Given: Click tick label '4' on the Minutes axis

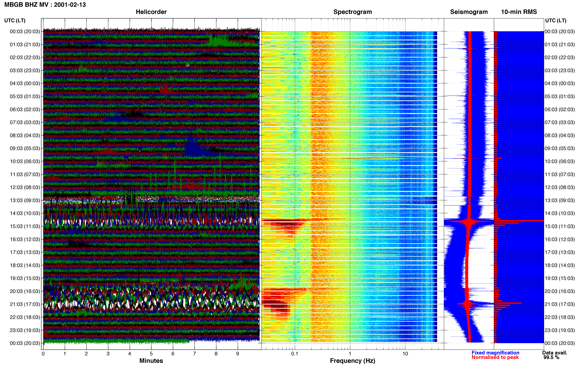Looking at the screenshot, I should 130,354.
